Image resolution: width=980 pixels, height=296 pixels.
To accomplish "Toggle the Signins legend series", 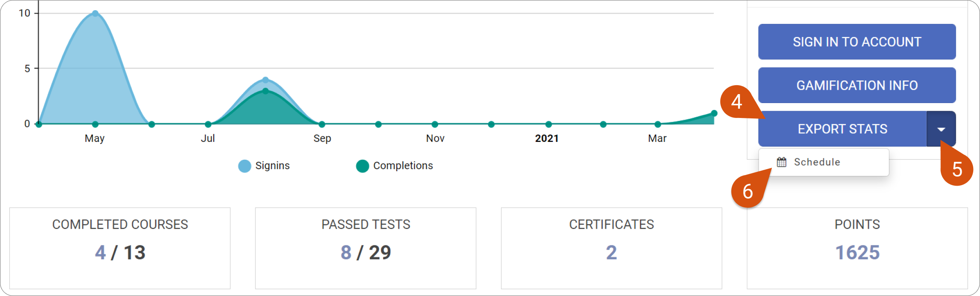I will click(264, 166).
